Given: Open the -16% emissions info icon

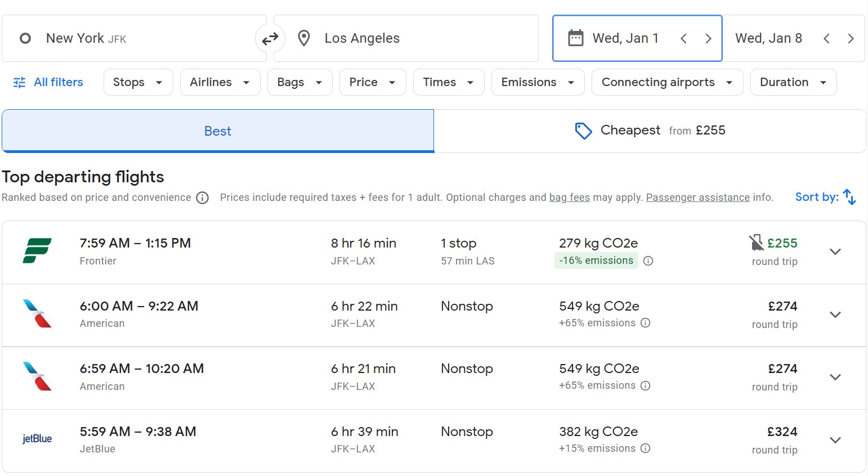Looking at the screenshot, I should click(648, 261).
